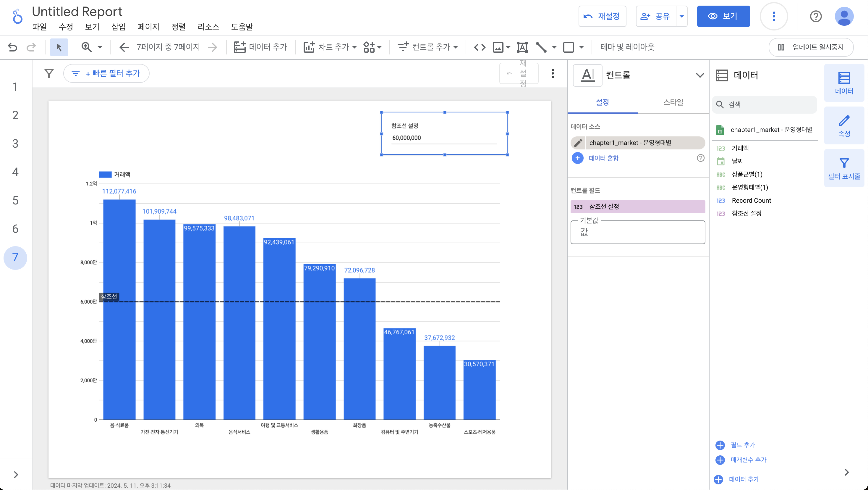Toggle the 데이터 side panel
The width and height of the screenshot is (868, 490).
(844, 83)
